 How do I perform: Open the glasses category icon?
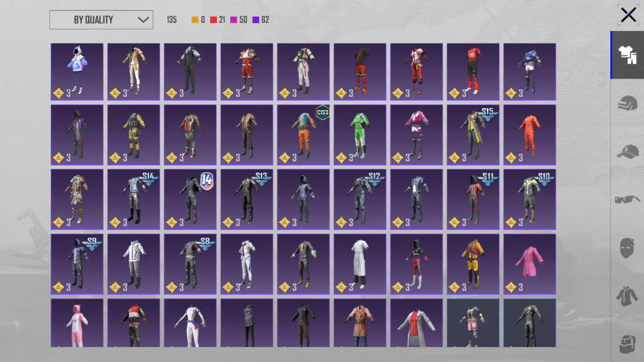tap(627, 200)
